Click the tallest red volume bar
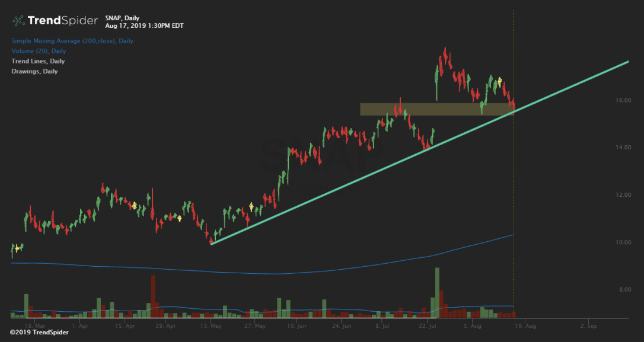The image size is (644, 342). [x=152, y=295]
